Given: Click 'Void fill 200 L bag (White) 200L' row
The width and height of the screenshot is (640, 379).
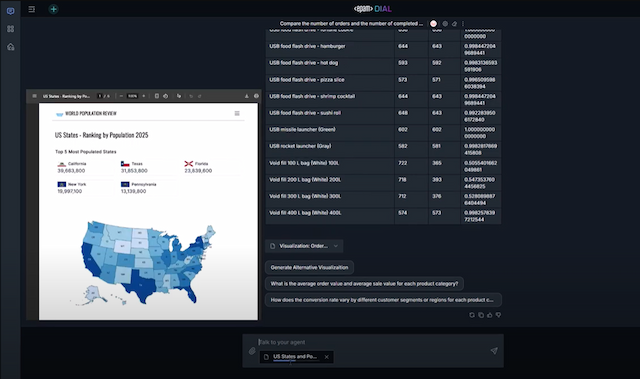Looking at the screenshot, I should click(383, 183).
